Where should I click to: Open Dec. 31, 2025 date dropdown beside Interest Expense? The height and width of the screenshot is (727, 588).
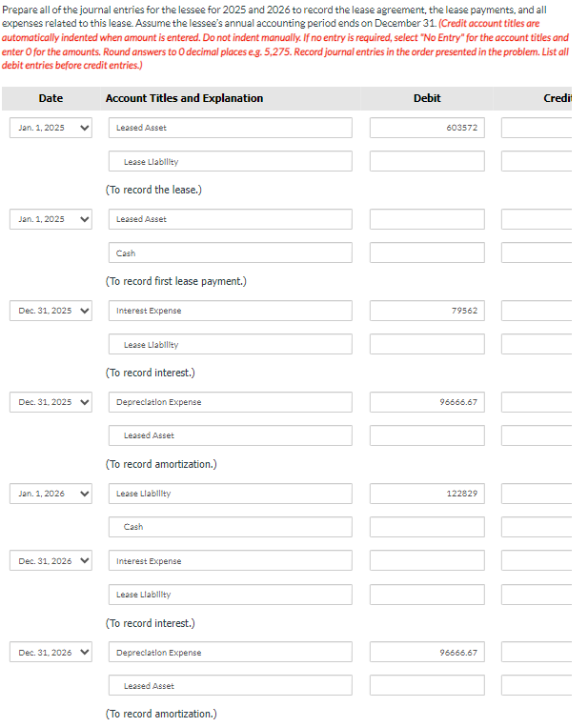pyautogui.click(x=51, y=311)
